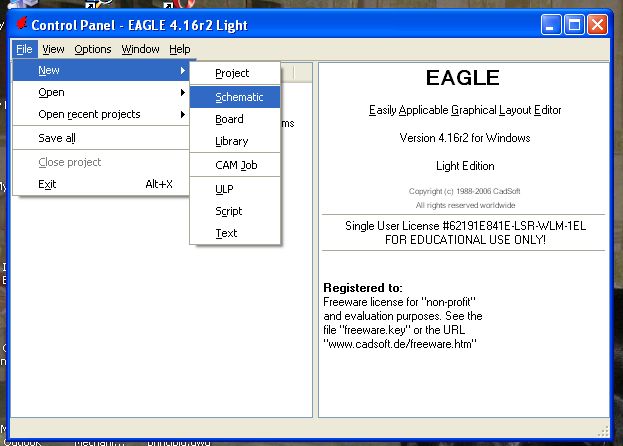Click the 'Registered to:' text
623x446 pixels.
click(363, 288)
